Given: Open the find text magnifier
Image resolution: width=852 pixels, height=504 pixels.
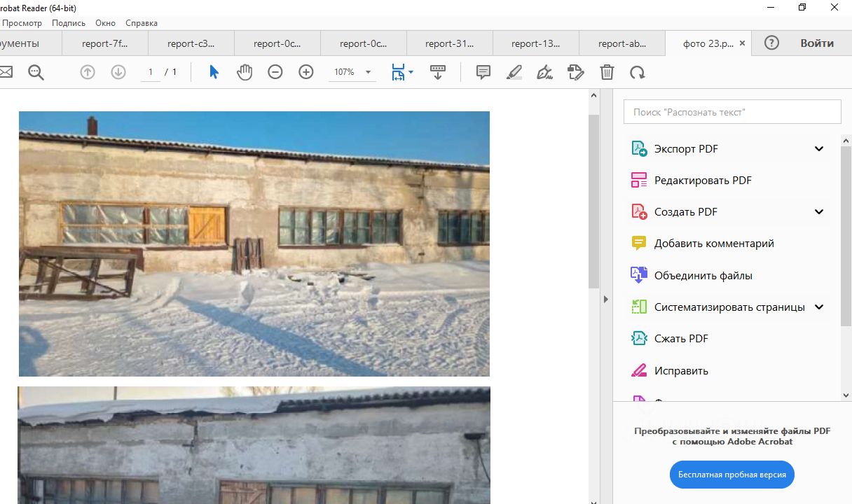Looking at the screenshot, I should [36, 72].
